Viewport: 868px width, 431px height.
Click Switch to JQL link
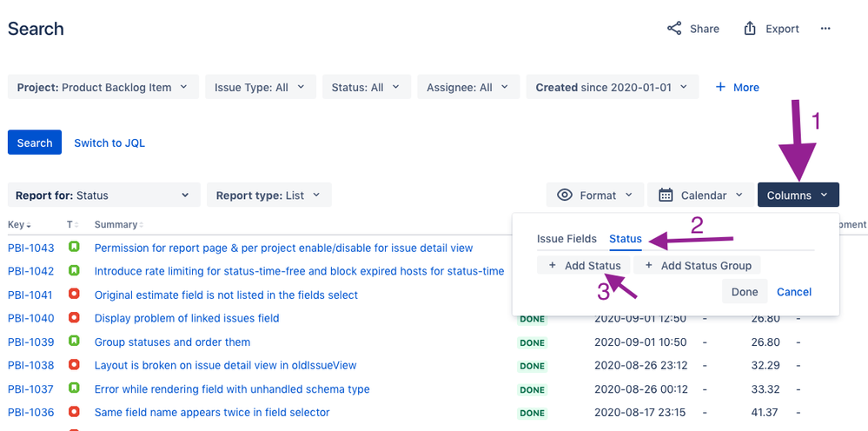click(x=109, y=143)
